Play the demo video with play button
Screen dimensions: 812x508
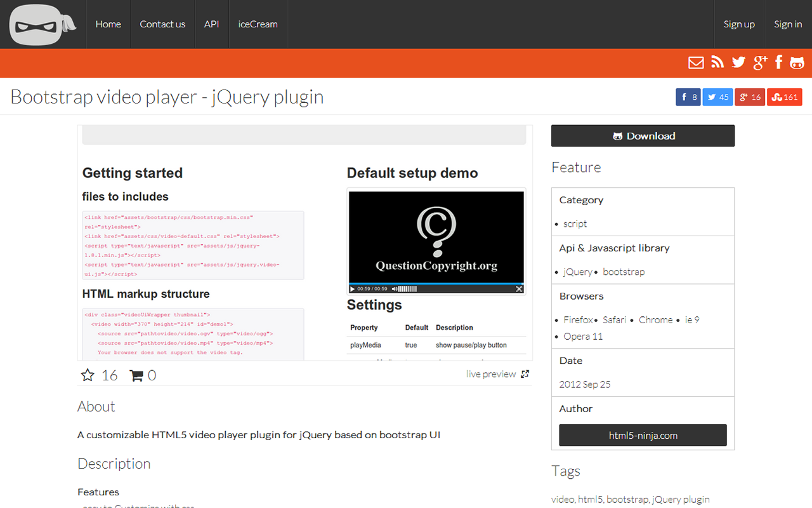(353, 289)
